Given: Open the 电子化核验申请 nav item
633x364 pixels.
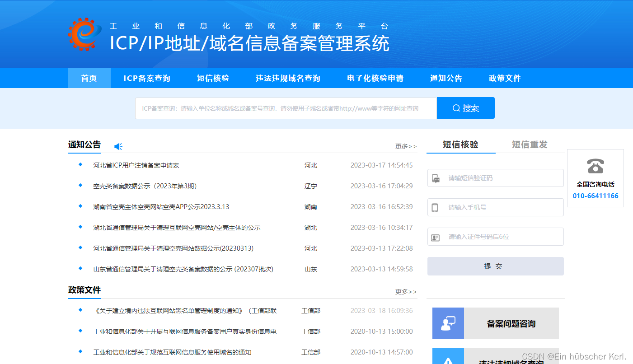Looking at the screenshot, I should click(375, 78).
